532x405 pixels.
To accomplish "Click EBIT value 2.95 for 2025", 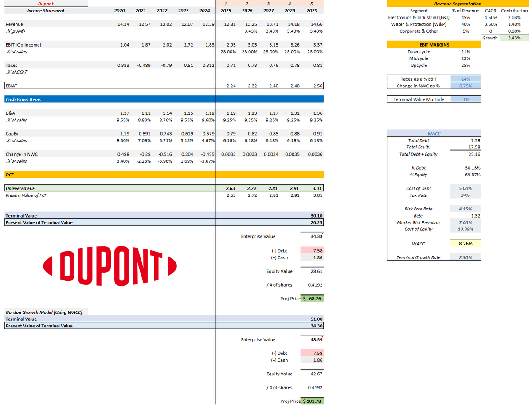I will pyautogui.click(x=231, y=45).
